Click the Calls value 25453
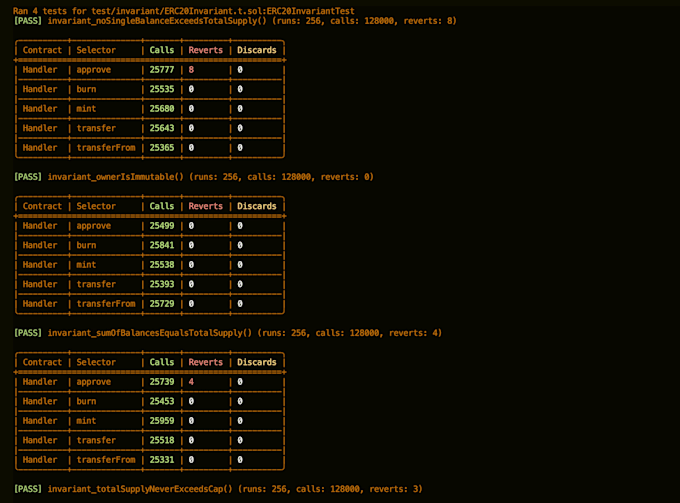Image resolution: width=680 pixels, height=503 pixels. point(162,402)
